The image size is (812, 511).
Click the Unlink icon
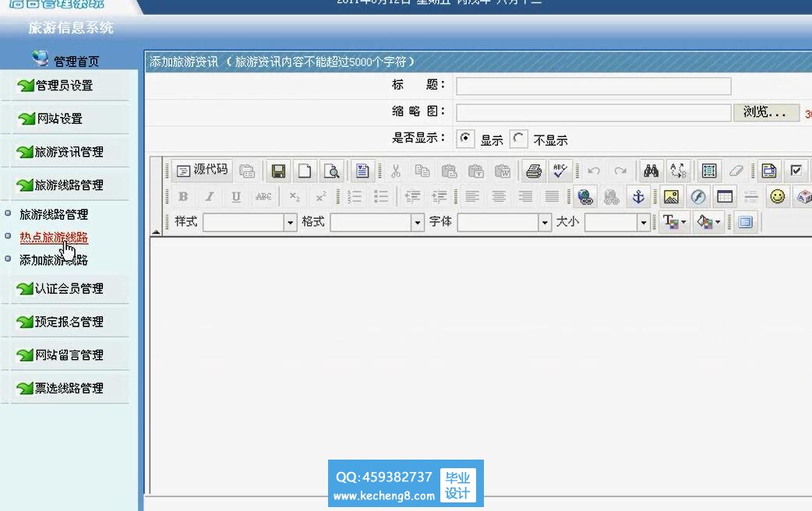[x=612, y=197]
